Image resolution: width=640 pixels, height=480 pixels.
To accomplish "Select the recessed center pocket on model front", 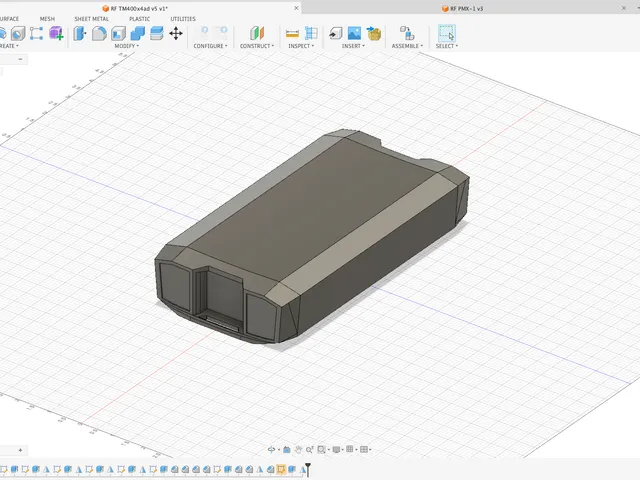I will [x=224, y=294].
